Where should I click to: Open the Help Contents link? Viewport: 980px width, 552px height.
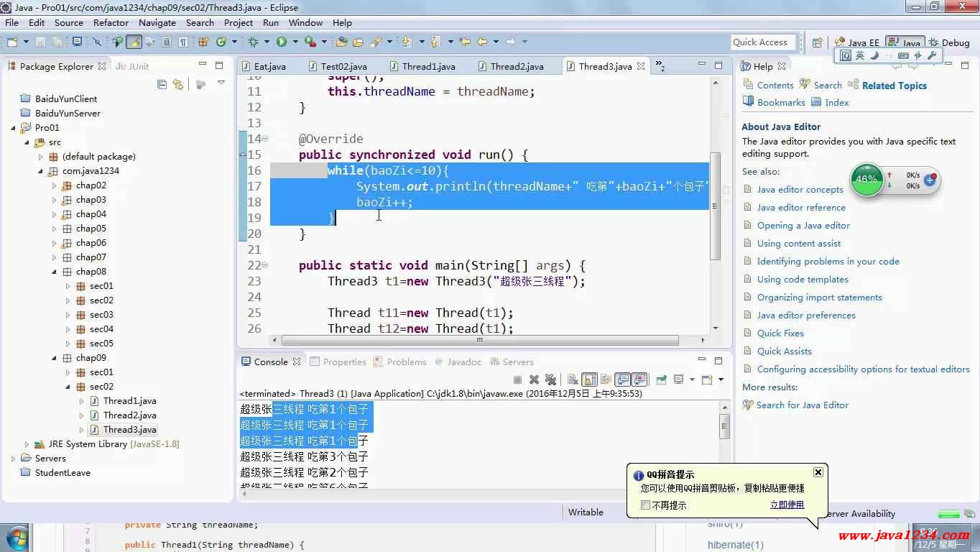click(x=775, y=85)
